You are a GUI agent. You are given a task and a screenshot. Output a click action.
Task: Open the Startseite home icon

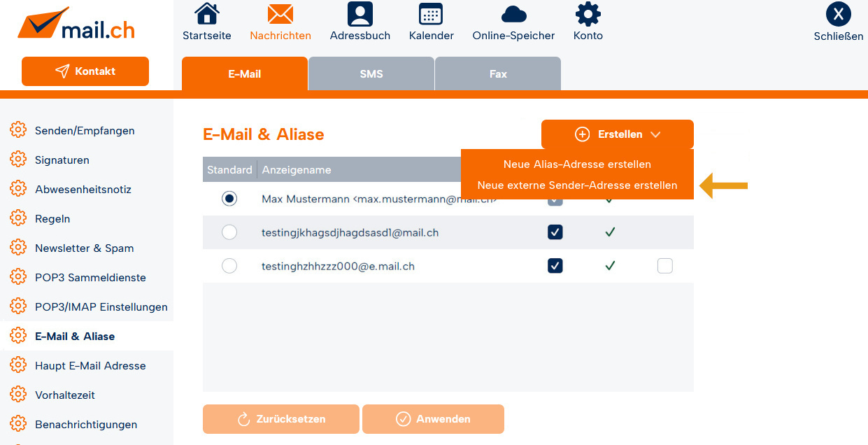(x=206, y=14)
